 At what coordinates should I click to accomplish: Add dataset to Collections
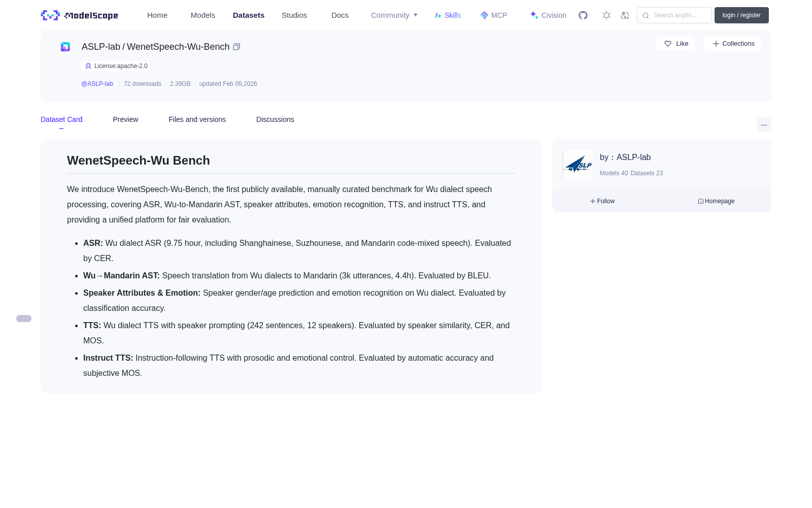[x=733, y=44]
